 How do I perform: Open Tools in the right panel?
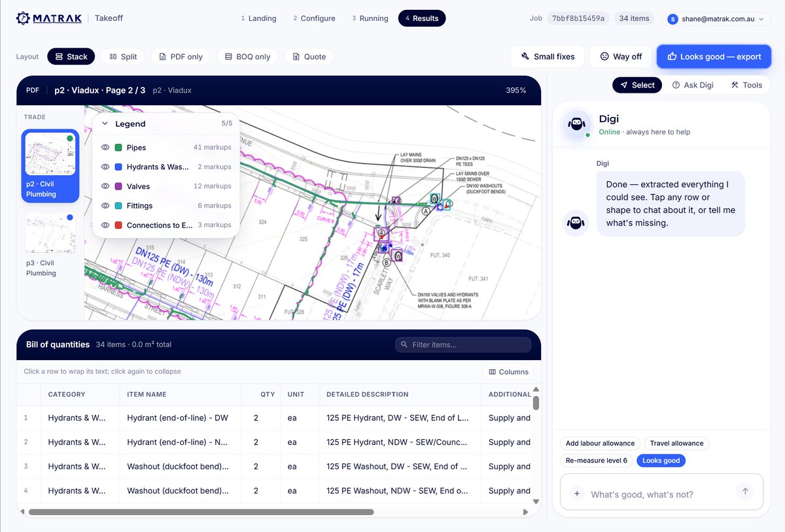[746, 85]
